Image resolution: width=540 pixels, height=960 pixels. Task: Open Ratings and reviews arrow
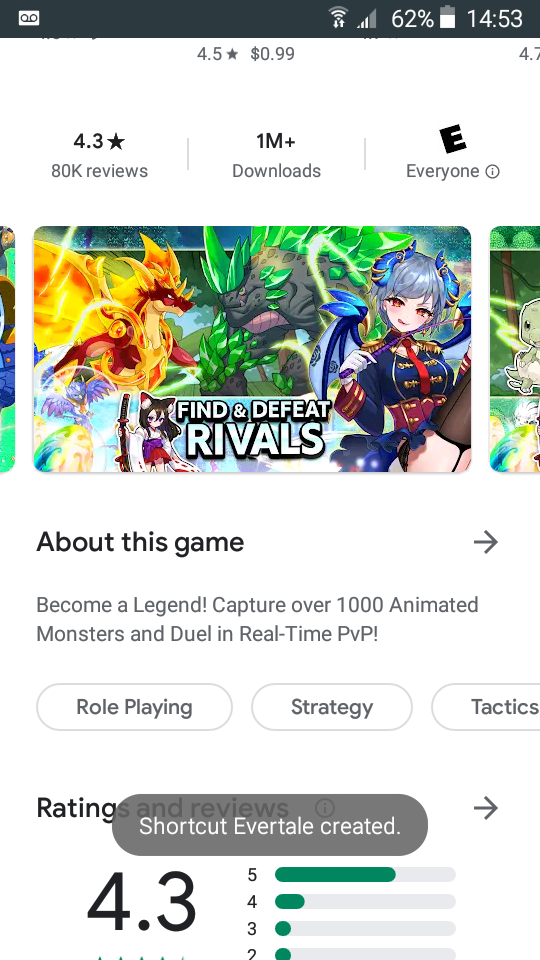pyautogui.click(x=486, y=808)
